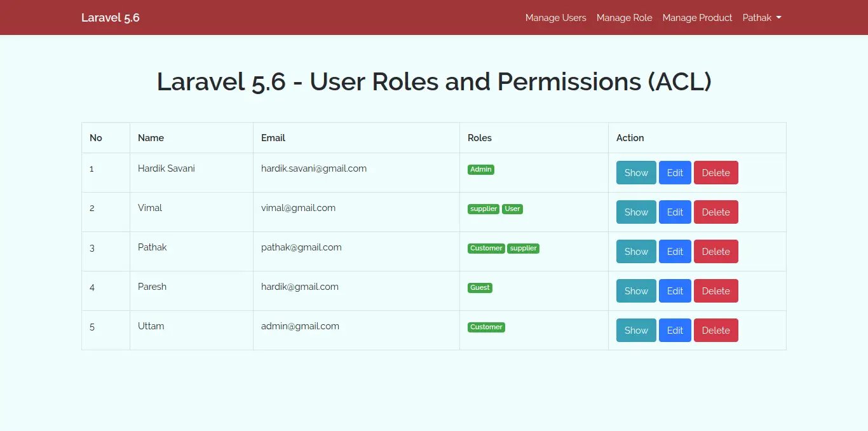Delete user Vimal
Image resolution: width=868 pixels, height=431 pixels.
click(x=715, y=212)
